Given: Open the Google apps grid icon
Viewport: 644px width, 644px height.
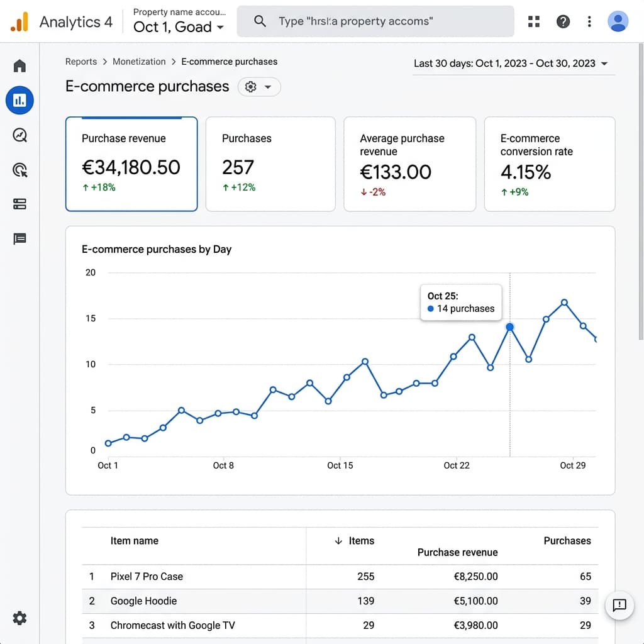Looking at the screenshot, I should click(x=533, y=21).
